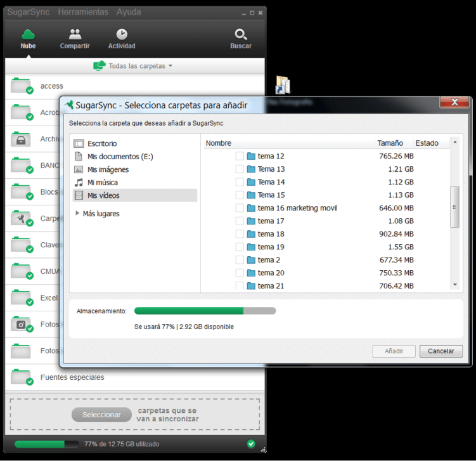Viewport: 476px width, 461px height.
Task: Click the scrollbar down arrow
Action: click(x=454, y=285)
